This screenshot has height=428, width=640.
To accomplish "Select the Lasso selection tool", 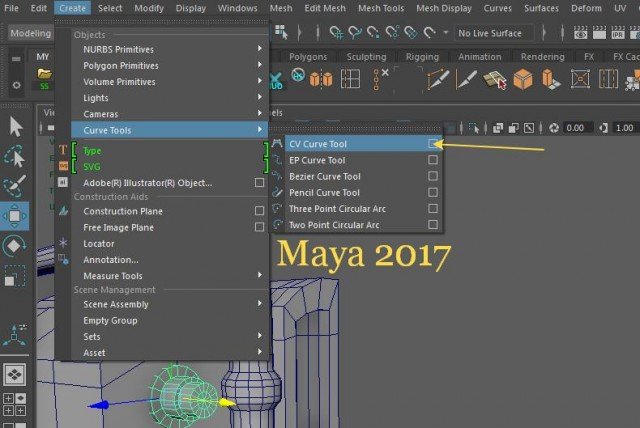I will [15, 157].
